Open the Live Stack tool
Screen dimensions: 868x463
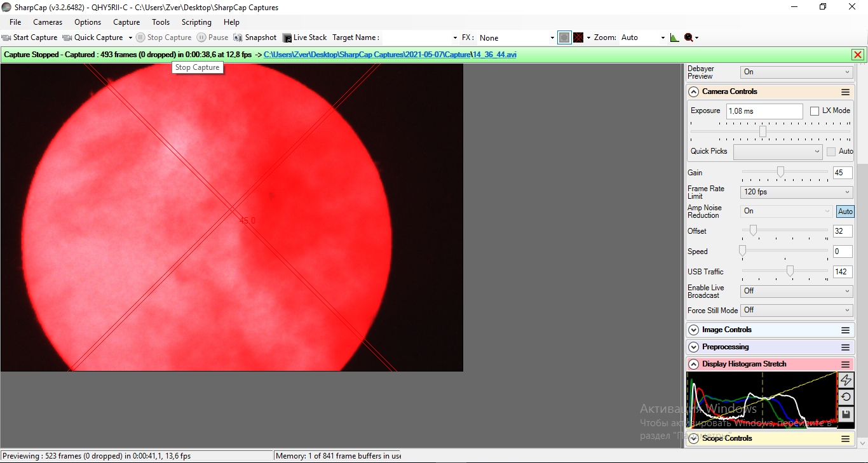[x=304, y=37]
